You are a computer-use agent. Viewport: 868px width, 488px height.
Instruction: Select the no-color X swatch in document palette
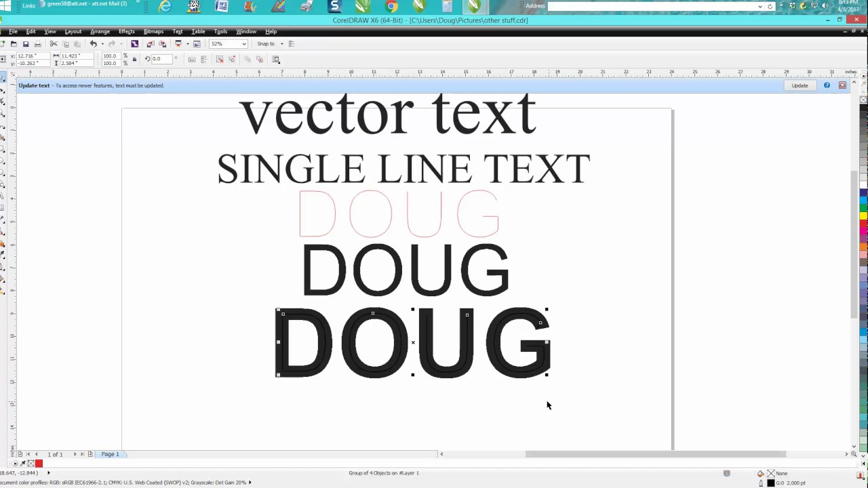click(31, 464)
